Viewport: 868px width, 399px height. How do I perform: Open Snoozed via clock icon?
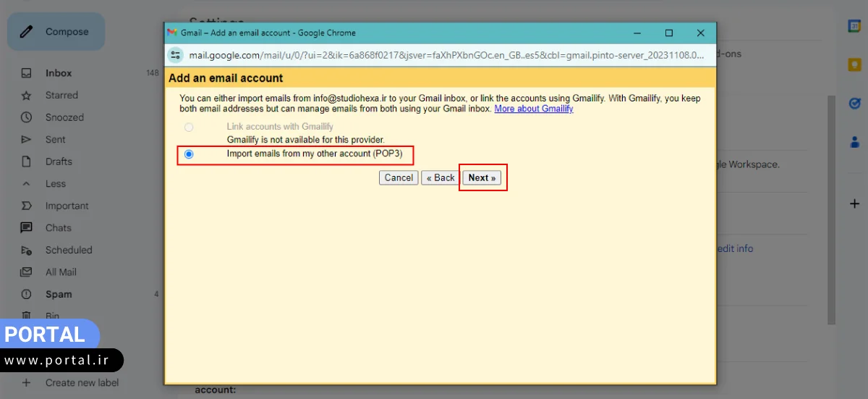point(27,117)
